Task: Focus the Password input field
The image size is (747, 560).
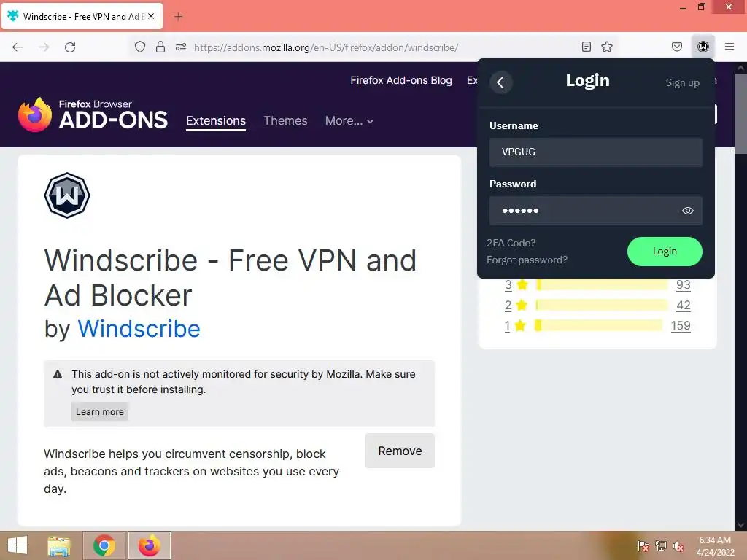Action: pyautogui.click(x=595, y=211)
